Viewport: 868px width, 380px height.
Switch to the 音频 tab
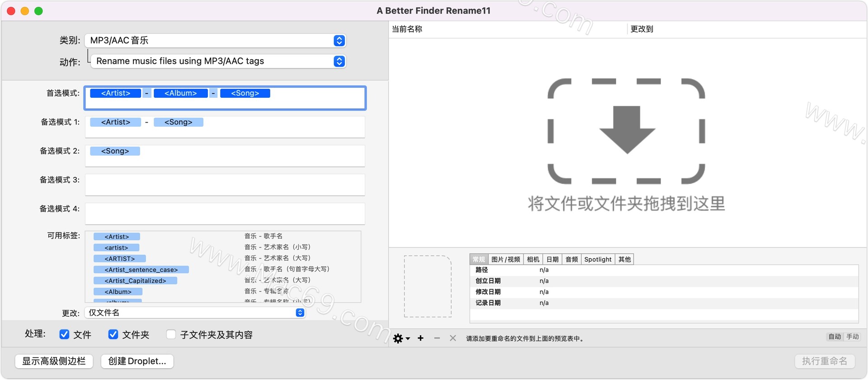coord(571,259)
